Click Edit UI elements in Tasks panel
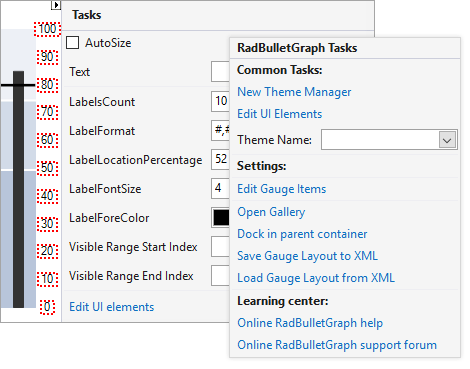 [112, 307]
